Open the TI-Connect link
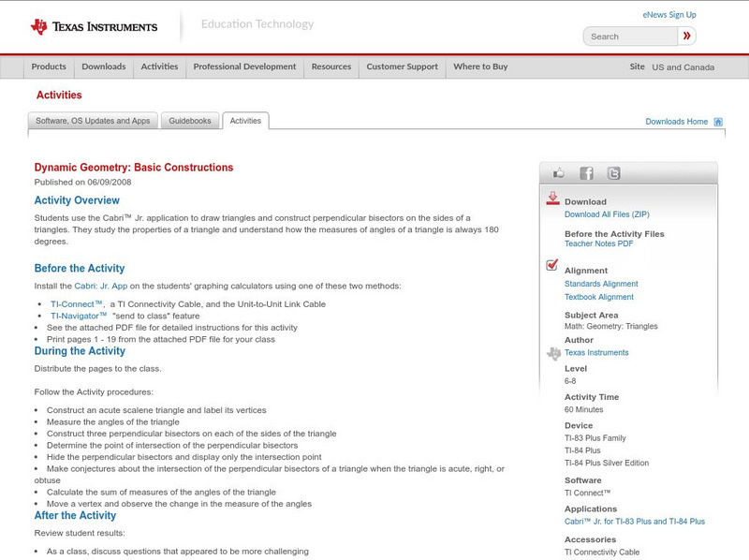The height and width of the screenshot is (560, 749). tap(77, 304)
